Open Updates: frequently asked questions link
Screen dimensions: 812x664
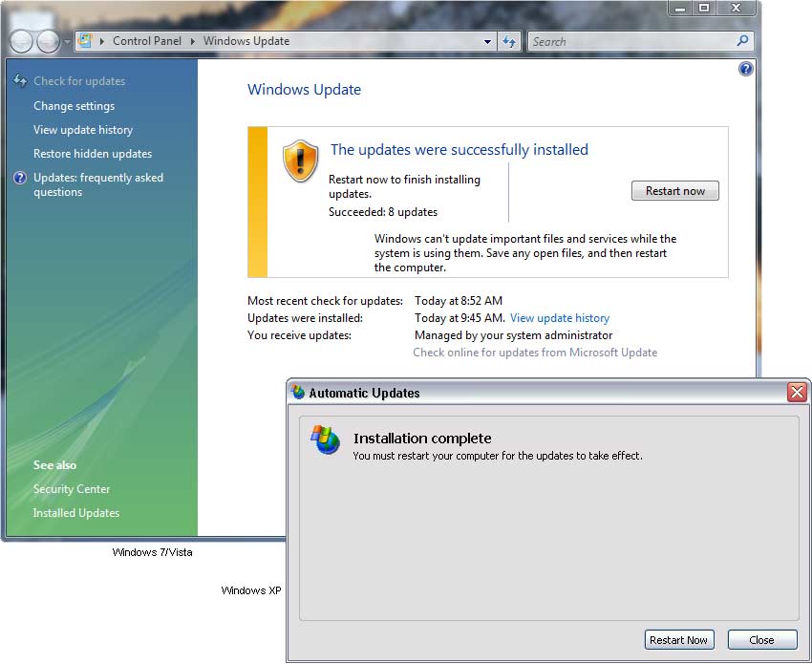click(x=98, y=185)
